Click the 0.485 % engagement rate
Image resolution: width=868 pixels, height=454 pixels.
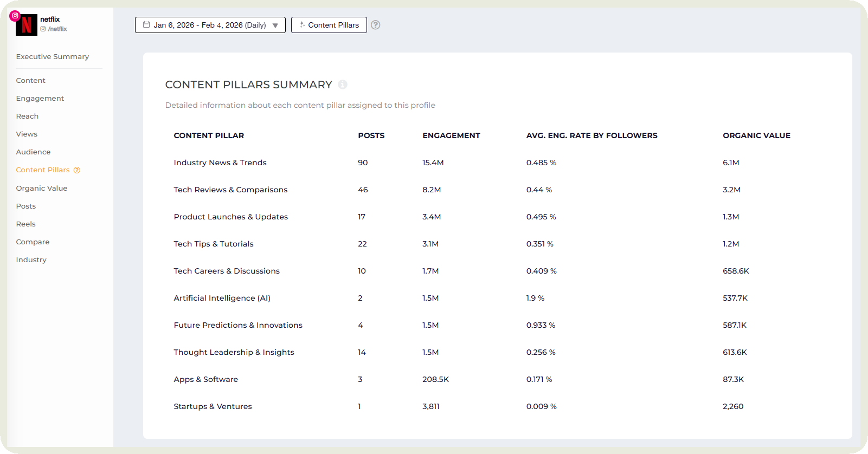click(541, 163)
